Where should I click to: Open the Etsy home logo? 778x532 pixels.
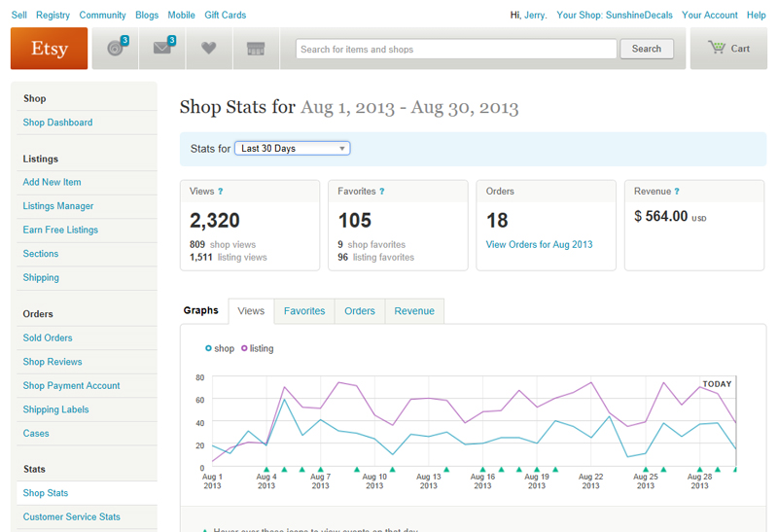pyautogui.click(x=50, y=48)
